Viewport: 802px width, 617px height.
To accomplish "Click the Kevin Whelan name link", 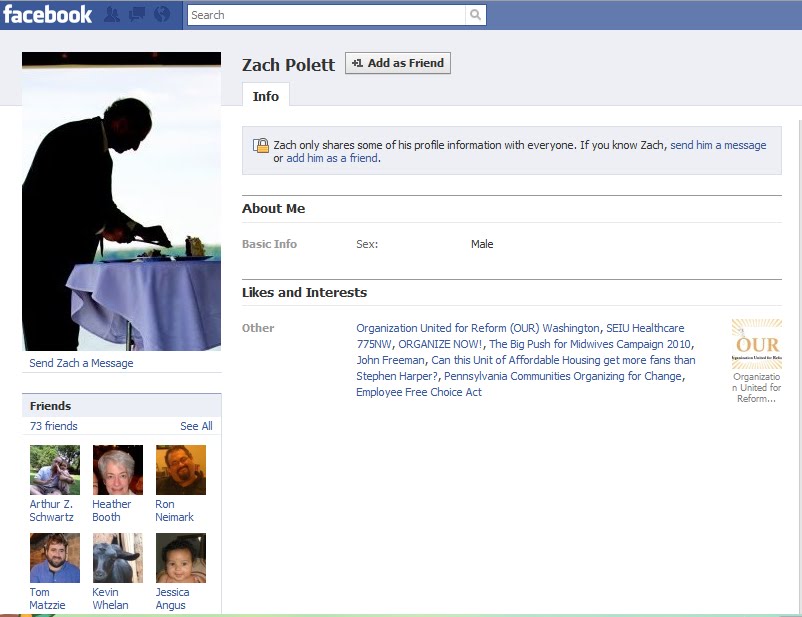I will point(110,599).
